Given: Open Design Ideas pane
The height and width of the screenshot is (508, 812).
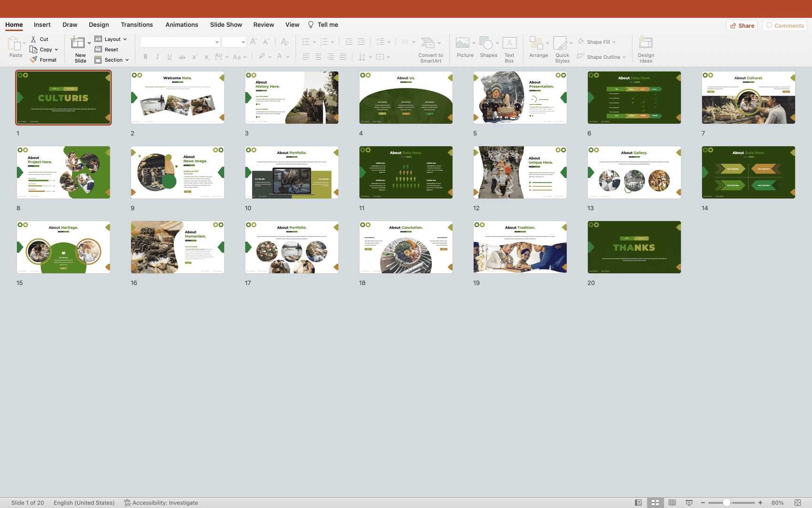Looking at the screenshot, I should pyautogui.click(x=646, y=43).
